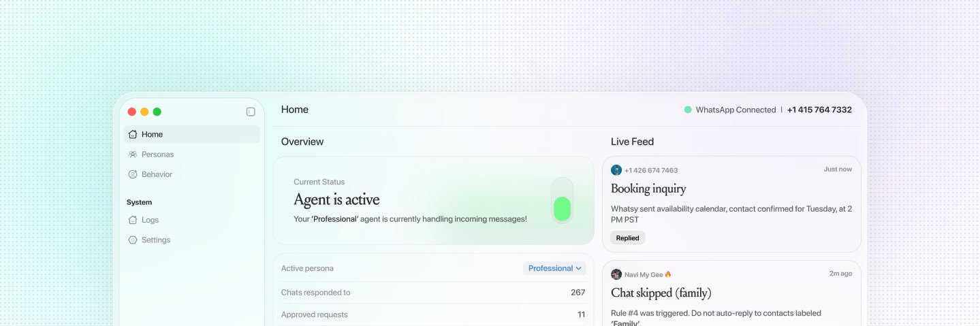
Task: Turn off the agent active switch
Action: coord(562,201)
